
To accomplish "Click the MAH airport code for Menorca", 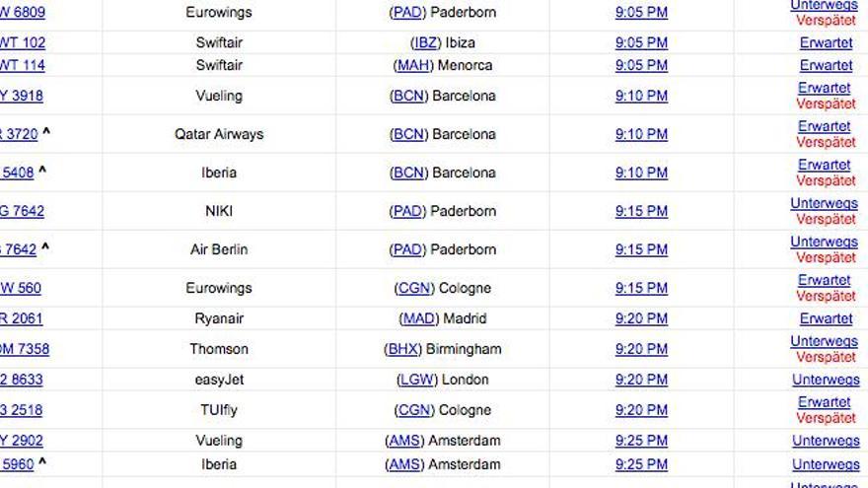I will [412, 65].
